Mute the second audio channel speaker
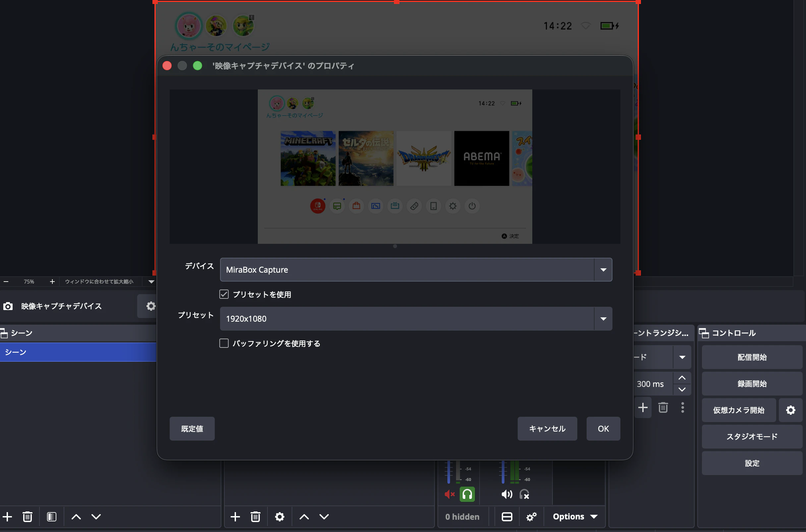Screen dimensions: 806x532 (507, 494)
